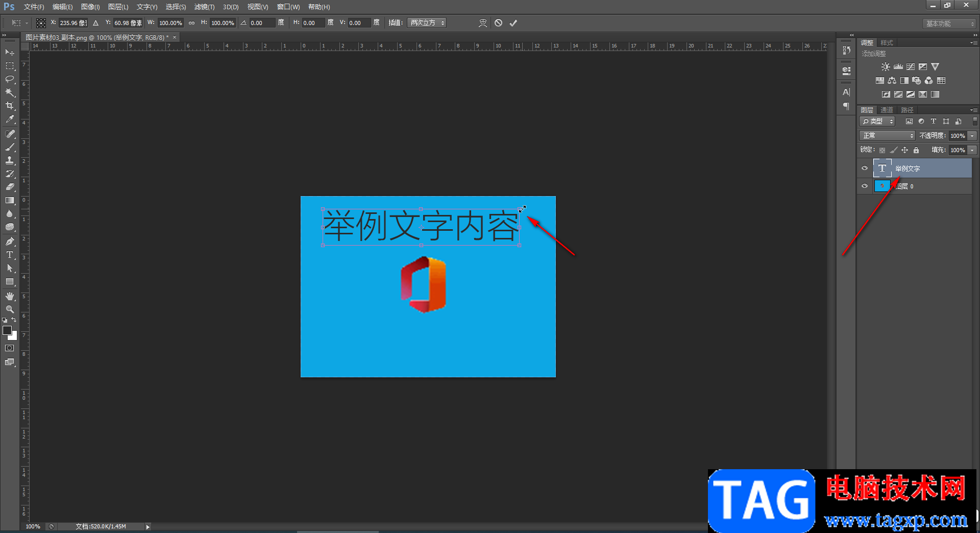This screenshot has height=533, width=980.
Task: Select the Eraser tool
Action: click(x=10, y=187)
